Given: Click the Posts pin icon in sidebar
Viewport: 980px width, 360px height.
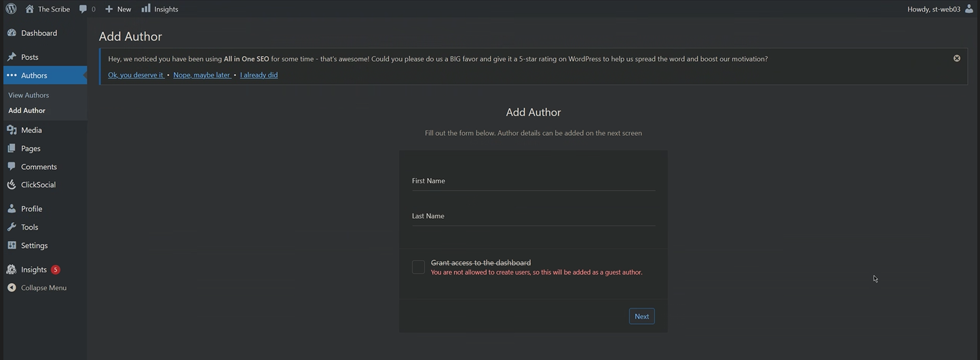Looking at the screenshot, I should 12,57.
